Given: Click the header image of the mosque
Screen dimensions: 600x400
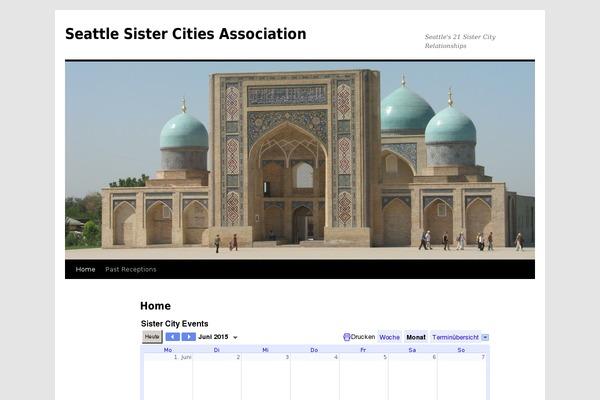Looking at the screenshot, I should [x=300, y=160].
